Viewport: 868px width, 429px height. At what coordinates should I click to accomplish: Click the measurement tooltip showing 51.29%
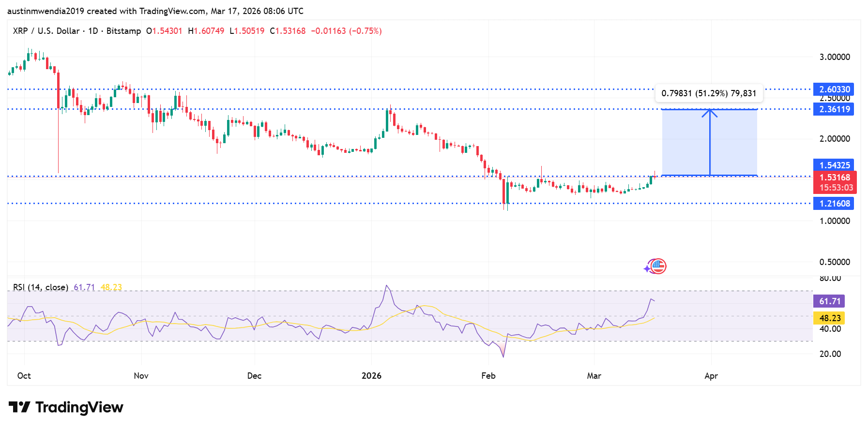pos(709,93)
